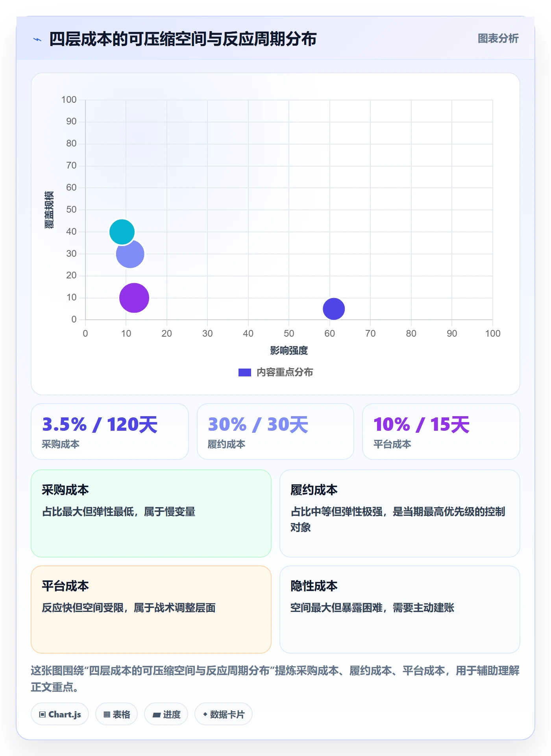Click the 覆盖规模 y-axis title

pyautogui.click(x=49, y=210)
